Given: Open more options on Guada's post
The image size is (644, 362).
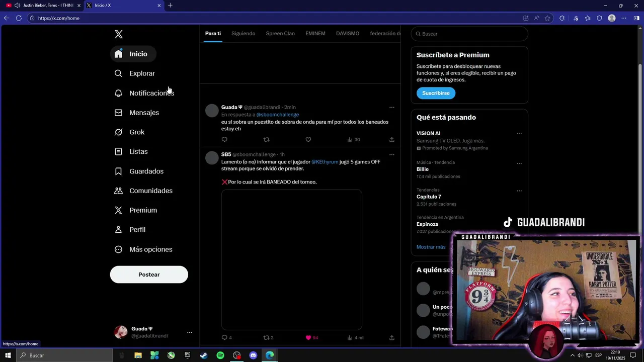Looking at the screenshot, I should pyautogui.click(x=392, y=107).
